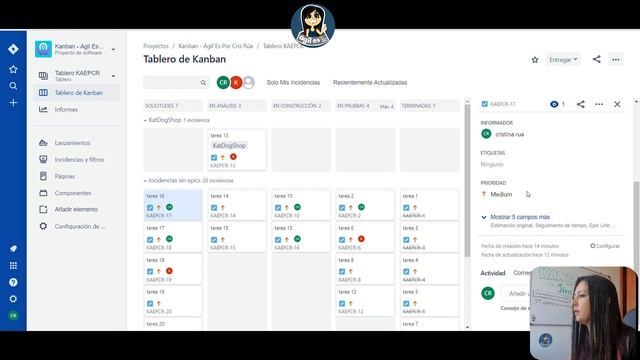Click the Kanban project avatar icon
Image resolution: width=640 pixels, height=360 pixels.
click(x=43, y=49)
